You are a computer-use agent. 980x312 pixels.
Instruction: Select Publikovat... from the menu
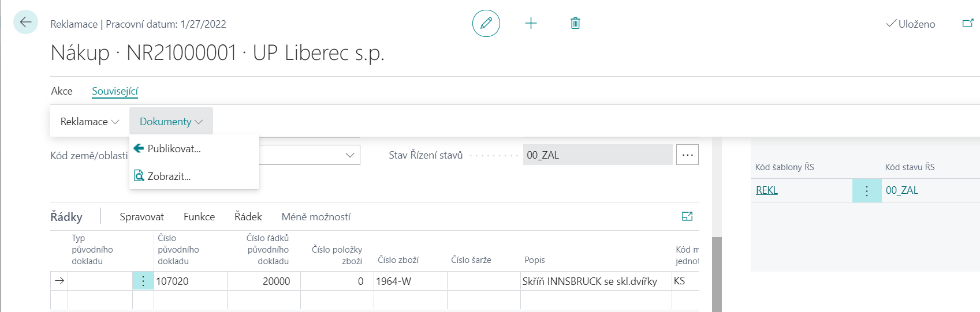coord(174,149)
